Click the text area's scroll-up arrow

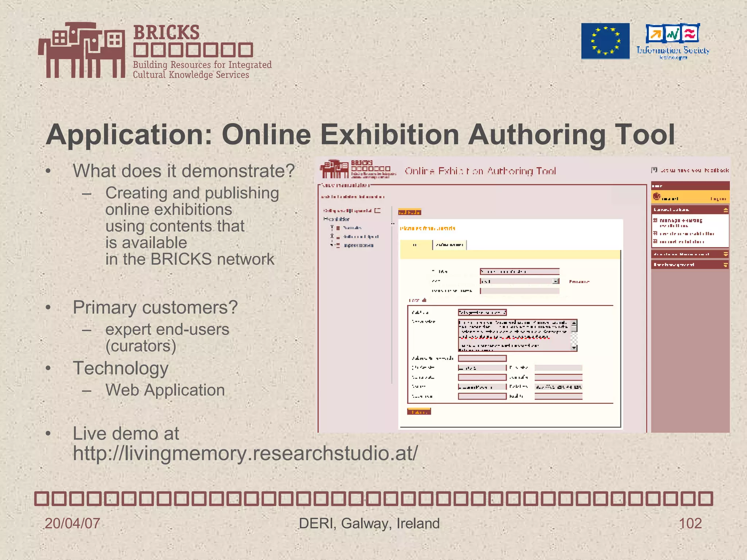coord(574,322)
